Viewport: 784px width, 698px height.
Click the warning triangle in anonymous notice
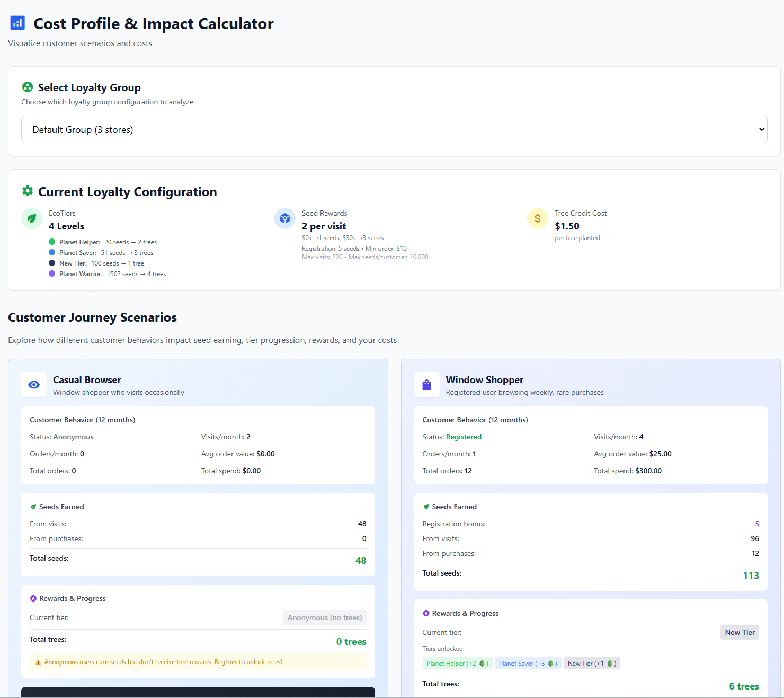pyautogui.click(x=38, y=662)
